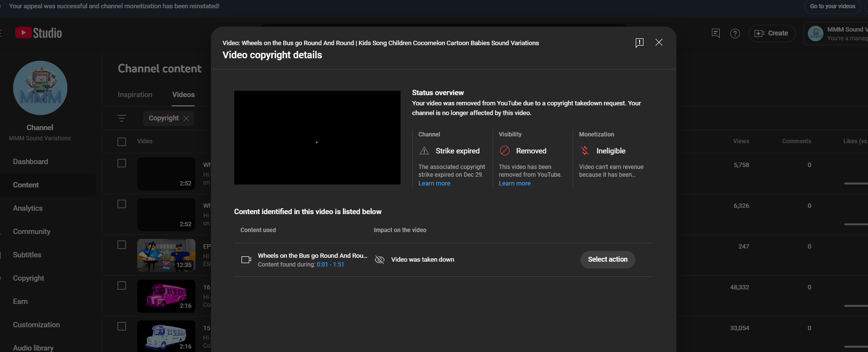The image size is (868, 352).
Task: Jump to 1:51 timestamp link
Action: (x=338, y=265)
